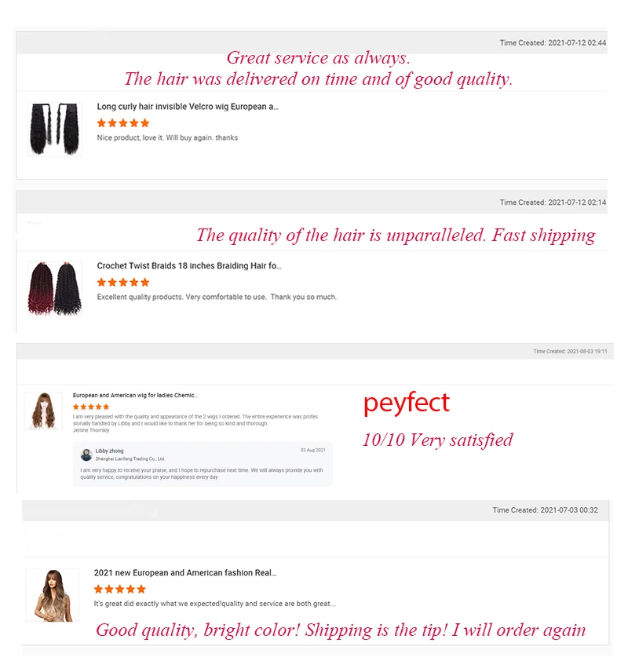Screen dimensions: 628x672
Task: Click the Libby zhong reply author name
Action: (109, 451)
